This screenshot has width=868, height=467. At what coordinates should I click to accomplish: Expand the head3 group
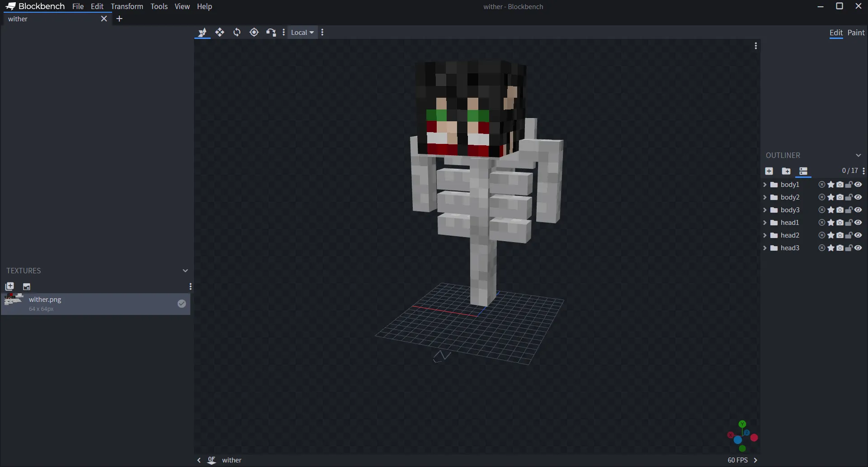click(x=764, y=248)
